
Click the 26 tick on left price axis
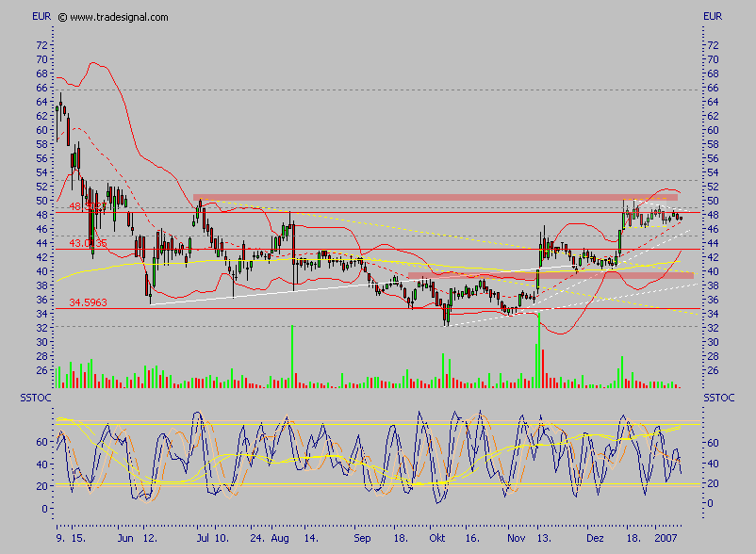pos(41,370)
